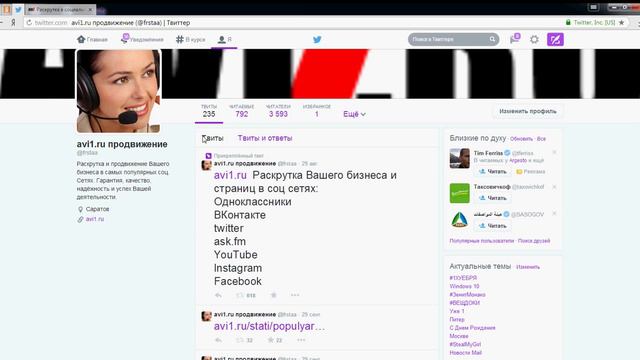Open the С Днем Рождения trend
Screen dimensions: 640x360
[x=472, y=328]
